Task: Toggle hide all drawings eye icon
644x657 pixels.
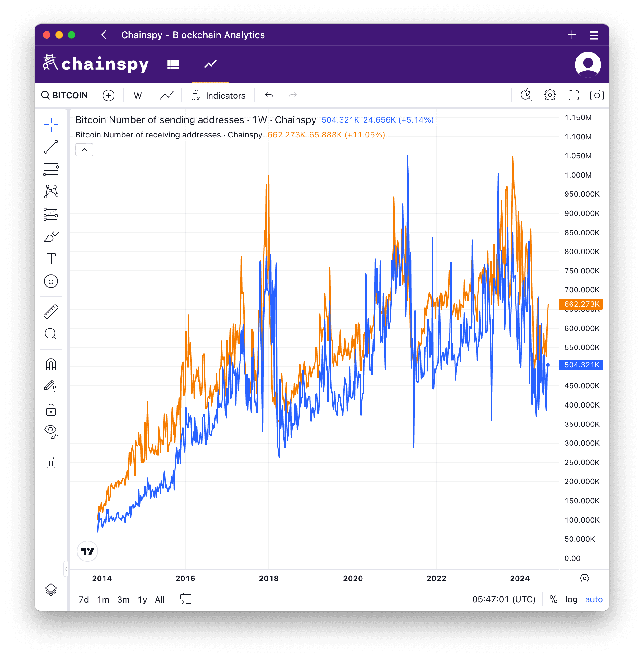Action: point(51,432)
